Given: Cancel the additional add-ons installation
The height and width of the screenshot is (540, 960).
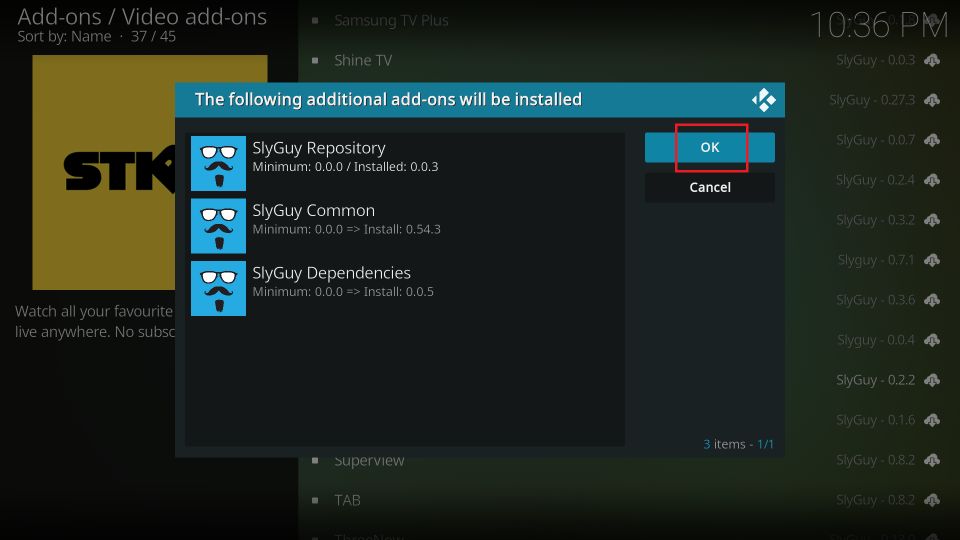Looking at the screenshot, I should click(x=710, y=187).
